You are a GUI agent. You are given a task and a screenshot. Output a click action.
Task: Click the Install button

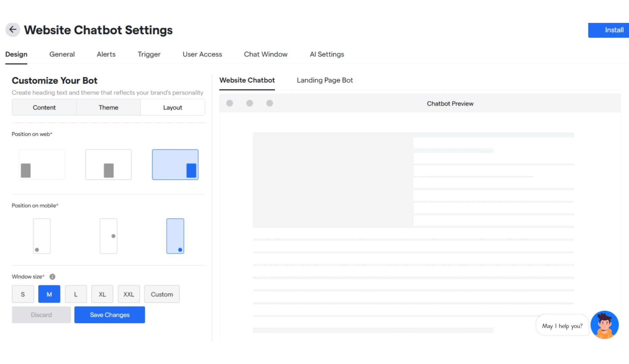[x=608, y=30]
